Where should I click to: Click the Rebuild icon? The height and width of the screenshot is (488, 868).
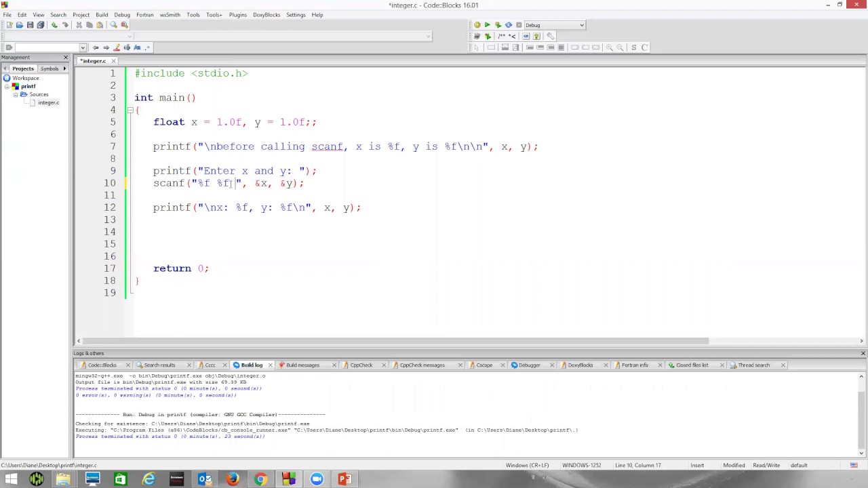click(509, 25)
